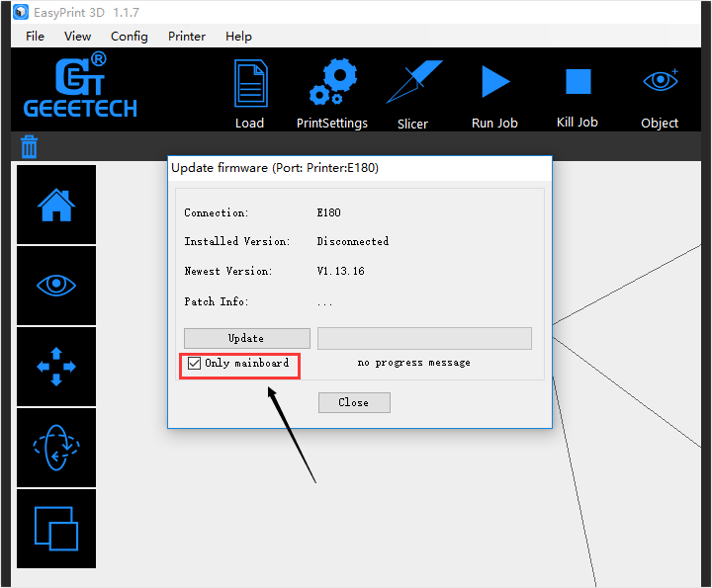Click the eye view icon in left sidebar
The image size is (712, 588).
pyautogui.click(x=56, y=286)
